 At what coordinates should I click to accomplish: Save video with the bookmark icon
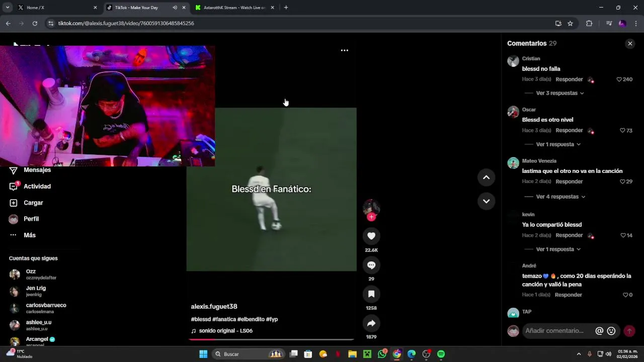(x=371, y=294)
